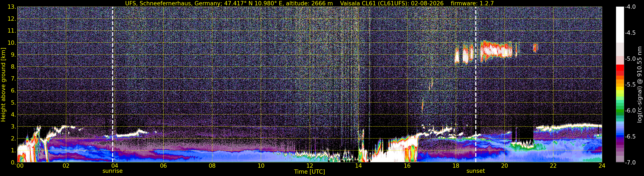Click the '16' time axis tick label

(407, 166)
